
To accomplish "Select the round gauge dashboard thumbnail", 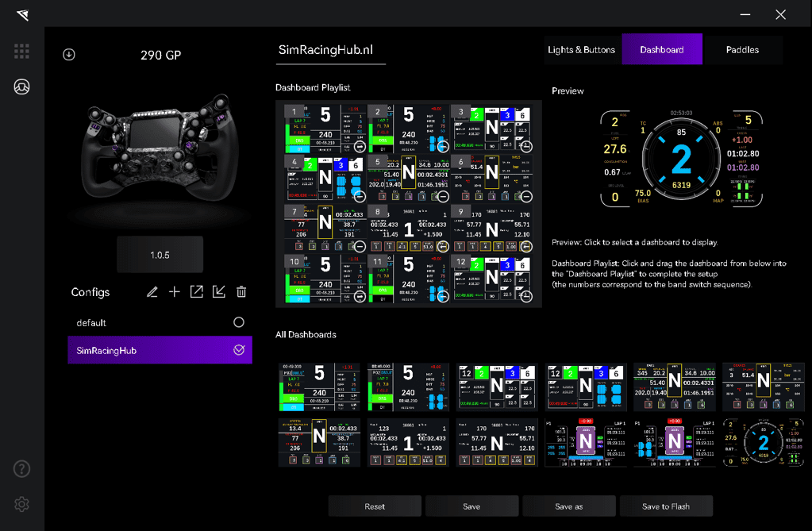I will click(763, 442).
